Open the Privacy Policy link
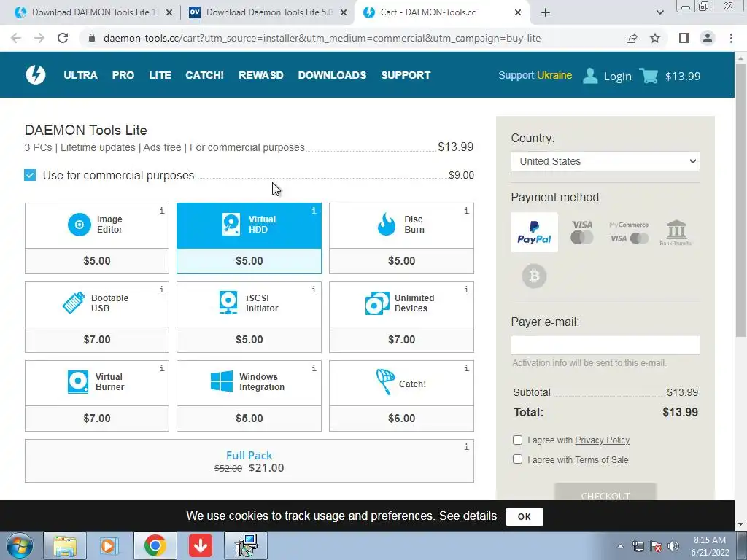The width and height of the screenshot is (747, 560). pos(602,440)
